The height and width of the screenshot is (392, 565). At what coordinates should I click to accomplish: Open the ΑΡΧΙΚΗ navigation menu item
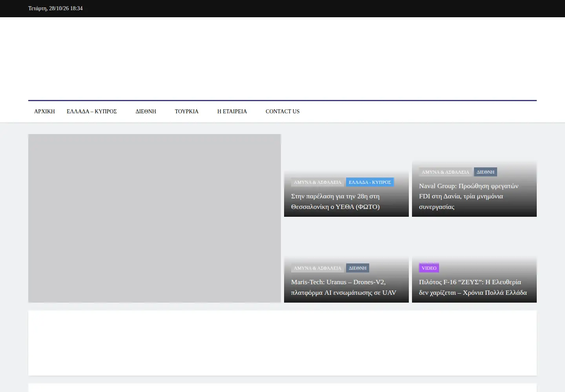click(44, 111)
